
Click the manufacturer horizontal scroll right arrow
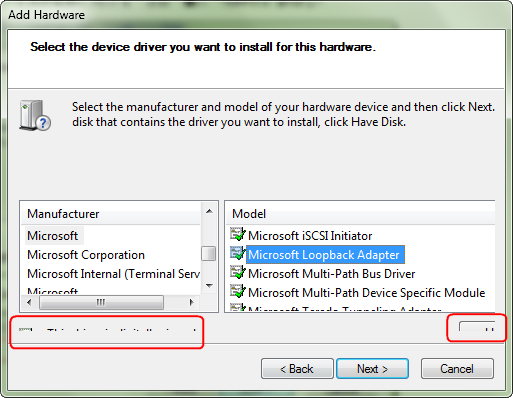tap(191, 302)
